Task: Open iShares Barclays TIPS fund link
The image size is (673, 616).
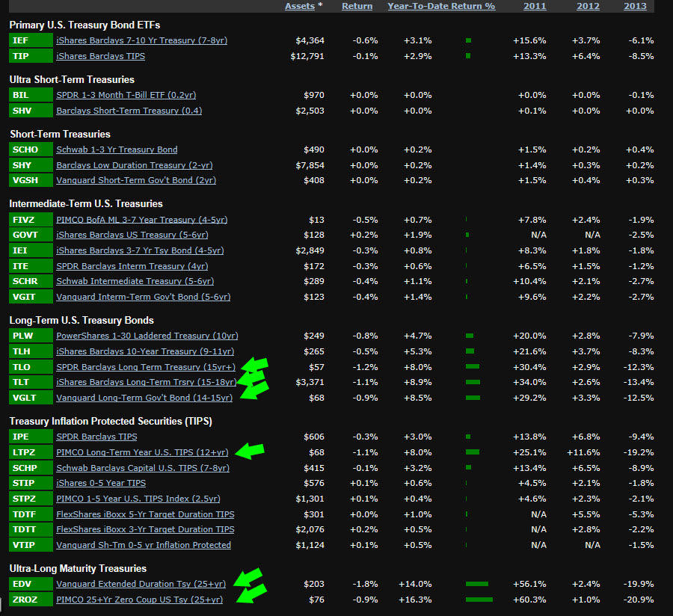Action: pos(100,56)
